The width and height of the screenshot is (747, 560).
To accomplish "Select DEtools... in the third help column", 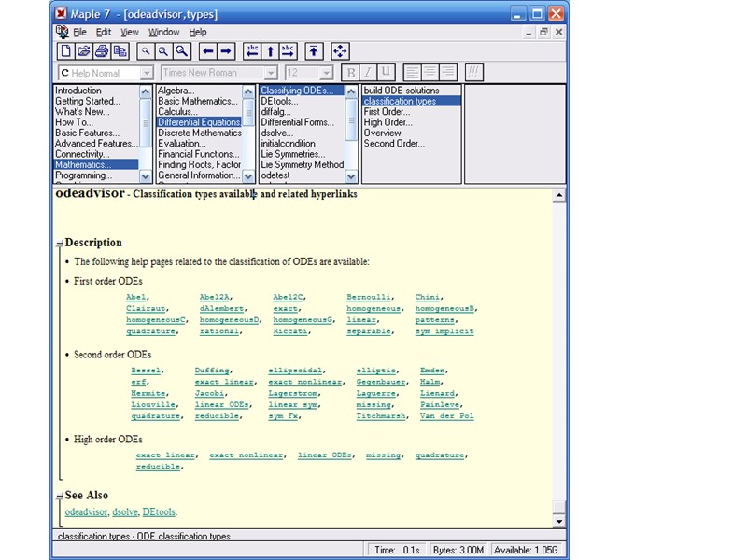I will (x=279, y=101).
